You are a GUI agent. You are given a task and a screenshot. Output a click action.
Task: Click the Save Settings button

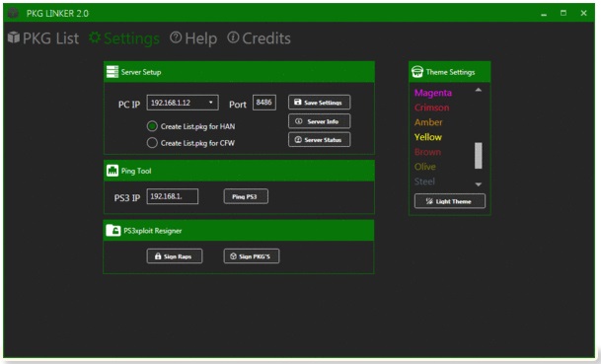click(x=320, y=103)
